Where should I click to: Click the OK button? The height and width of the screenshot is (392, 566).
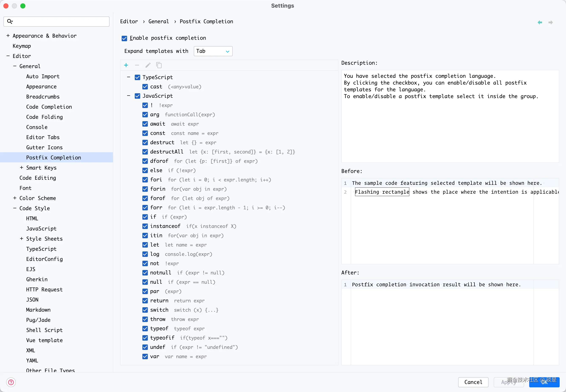click(544, 382)
